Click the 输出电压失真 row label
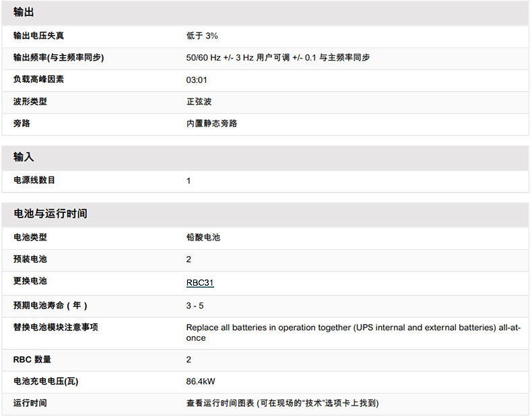532x417 pixels. tap(39, 36)
